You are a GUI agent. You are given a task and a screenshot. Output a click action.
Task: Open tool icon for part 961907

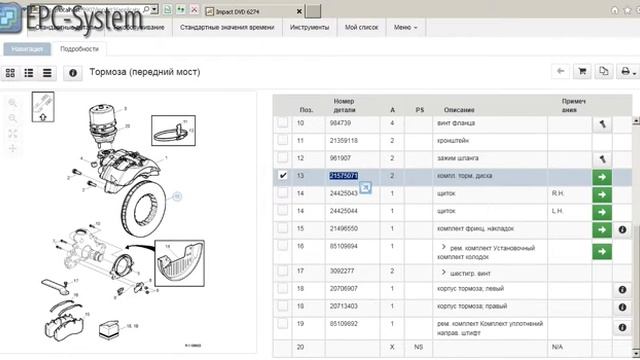pyautogui.click(x=602, y=159)
